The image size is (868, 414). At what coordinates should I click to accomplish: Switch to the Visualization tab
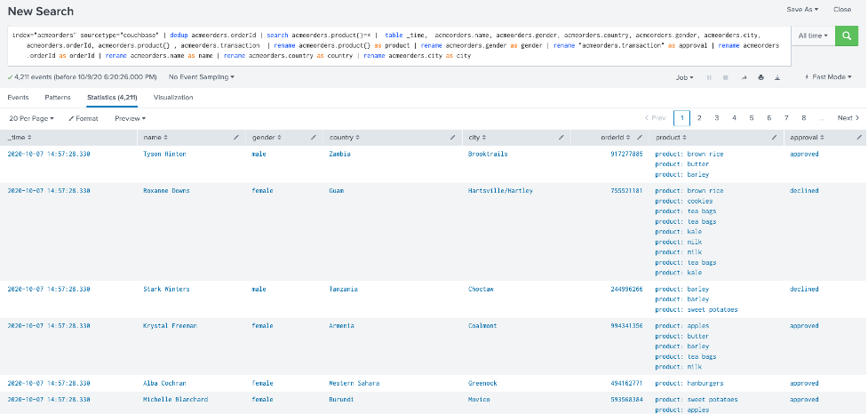pos(173,98)
